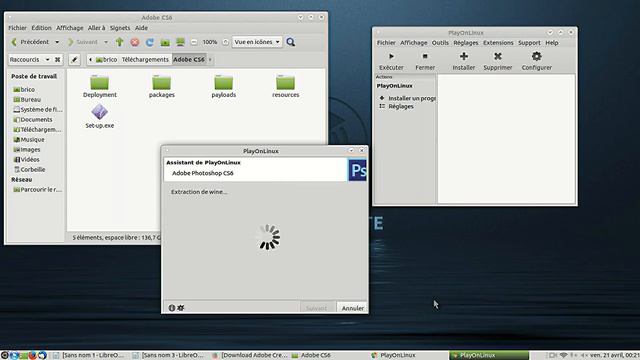This screenshot has height=360, width=640.
Task: Click the Home folder toolbar icon
Action: (165, 42)
